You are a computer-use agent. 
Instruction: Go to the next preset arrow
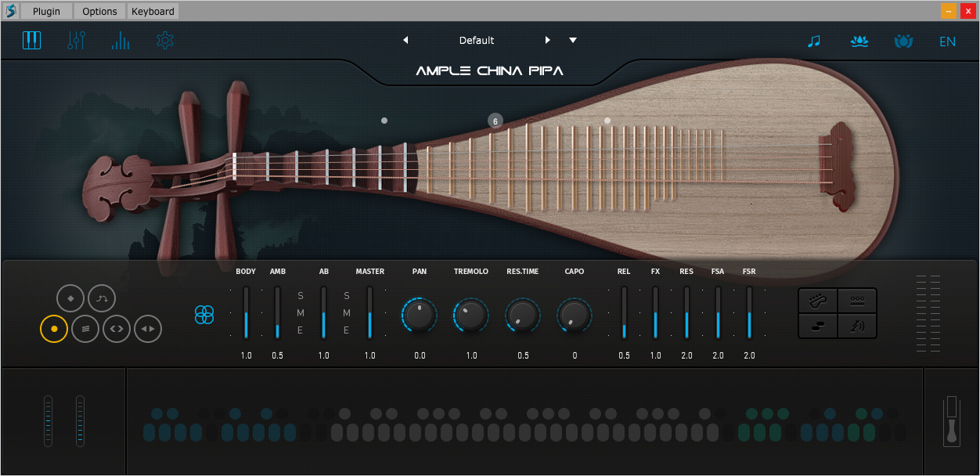pyautogui.click(x=548, y=40)
